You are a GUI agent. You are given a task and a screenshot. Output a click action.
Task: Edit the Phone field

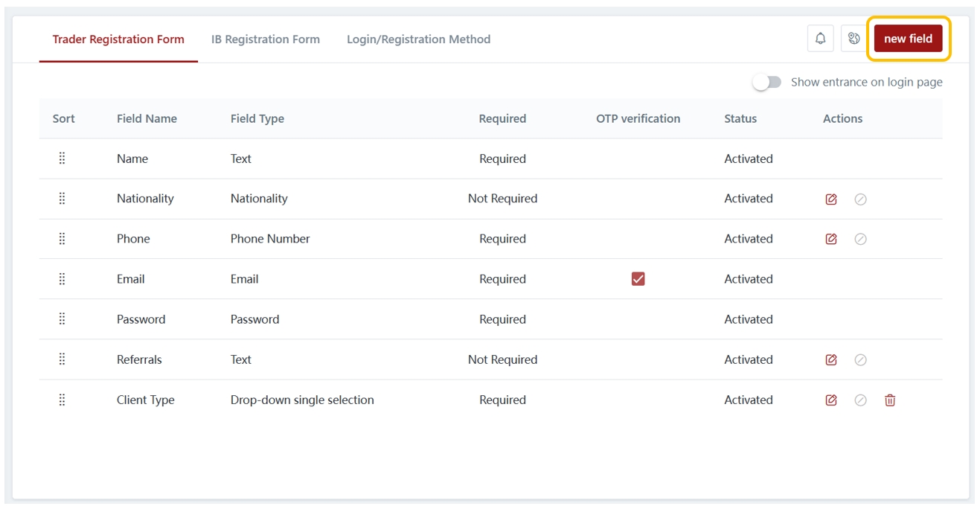[831, 240]
